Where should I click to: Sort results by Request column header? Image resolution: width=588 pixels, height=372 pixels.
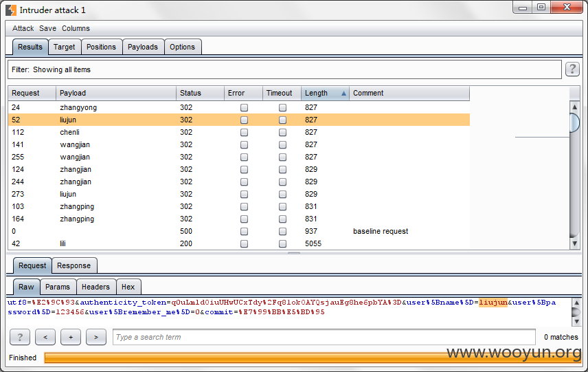coord(32,93)
